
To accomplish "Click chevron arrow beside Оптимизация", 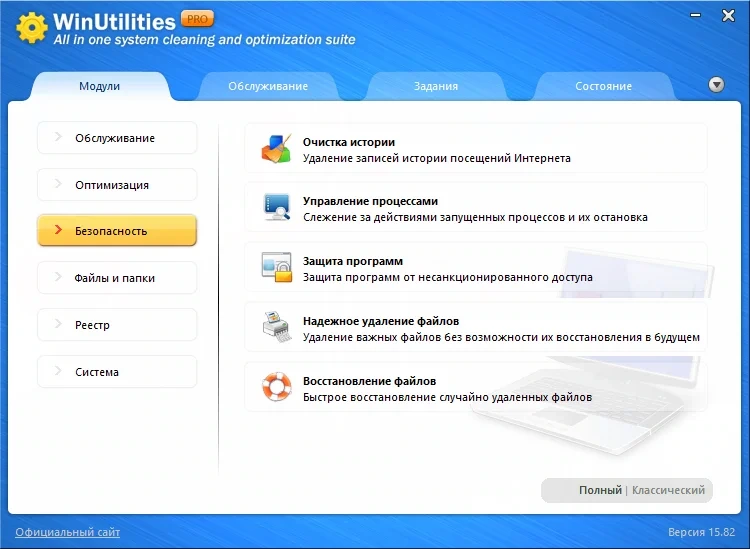I will [x=58, y=184].
